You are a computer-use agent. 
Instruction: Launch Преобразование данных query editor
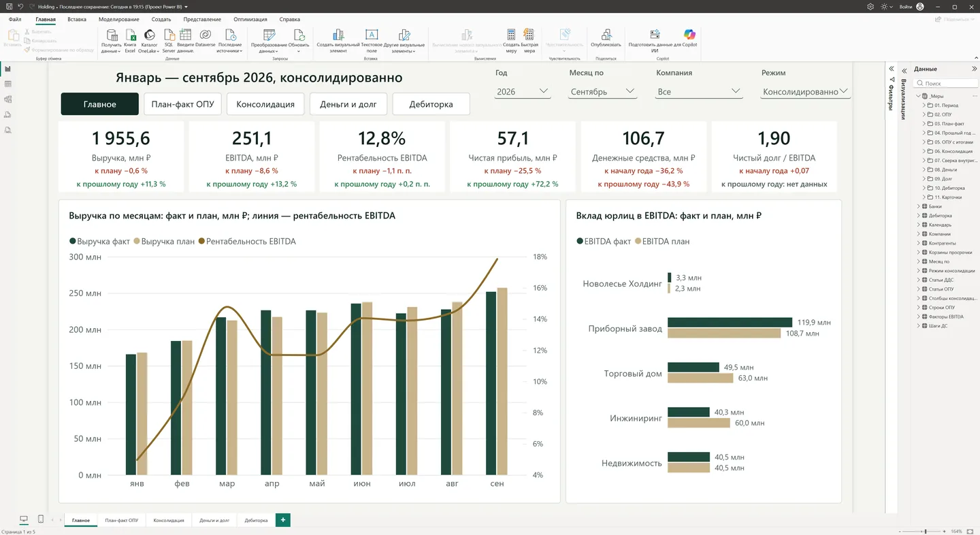[269, 41]
